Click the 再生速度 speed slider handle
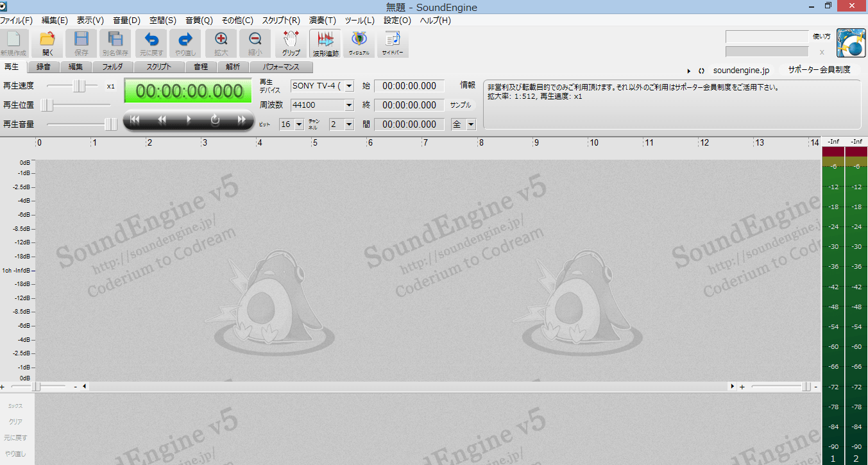Viewport: 868px width, 465px height. pyautogui.click(x=79, y=86)
